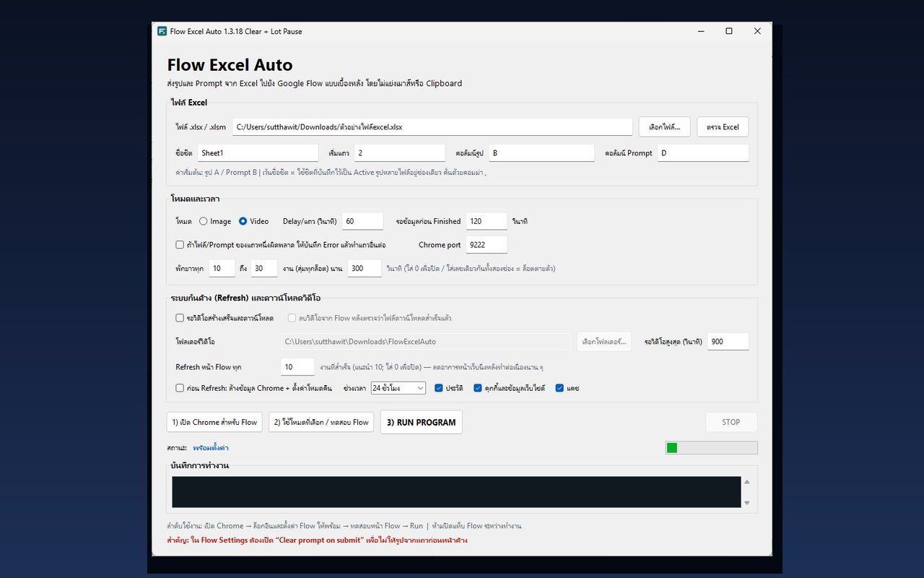Uncheck the ประวัติ checkbox
The height and width of the screenshot is (578, 924).
(439, 388)
